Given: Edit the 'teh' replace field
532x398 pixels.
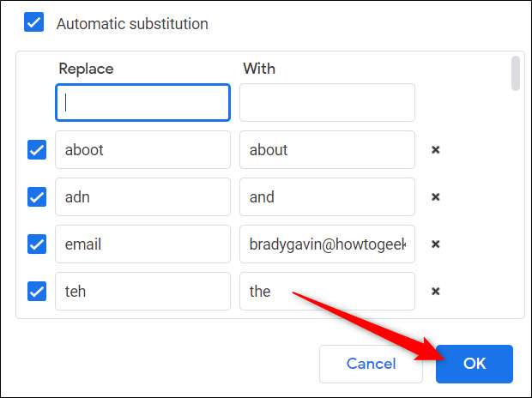Looking at the screenshot, I should 142,292.
